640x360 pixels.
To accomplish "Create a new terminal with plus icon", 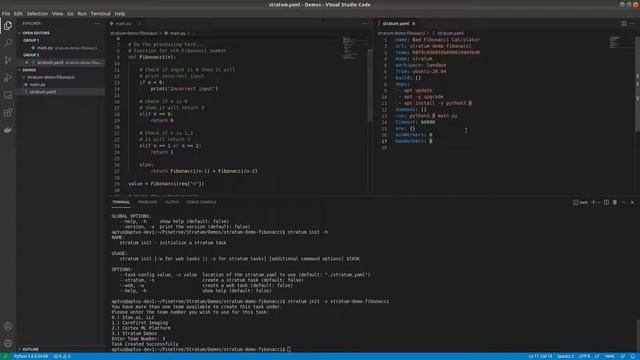I will point(593,202).
